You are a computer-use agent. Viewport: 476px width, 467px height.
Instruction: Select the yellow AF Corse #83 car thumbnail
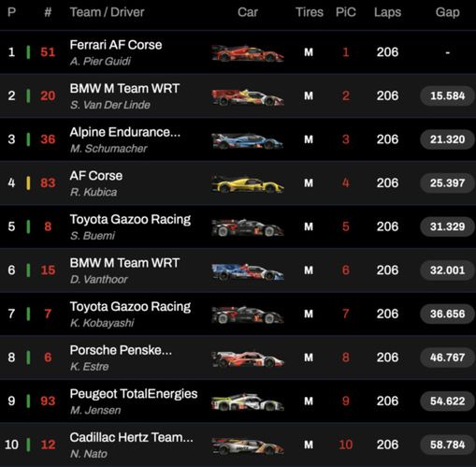pyautogui.click(x=248, y=183)
